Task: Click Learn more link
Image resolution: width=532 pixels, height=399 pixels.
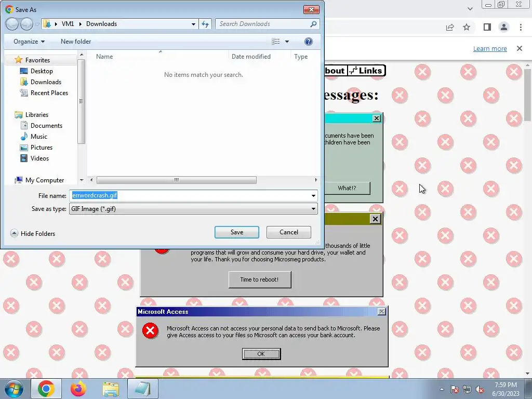Action: [490, 48]
